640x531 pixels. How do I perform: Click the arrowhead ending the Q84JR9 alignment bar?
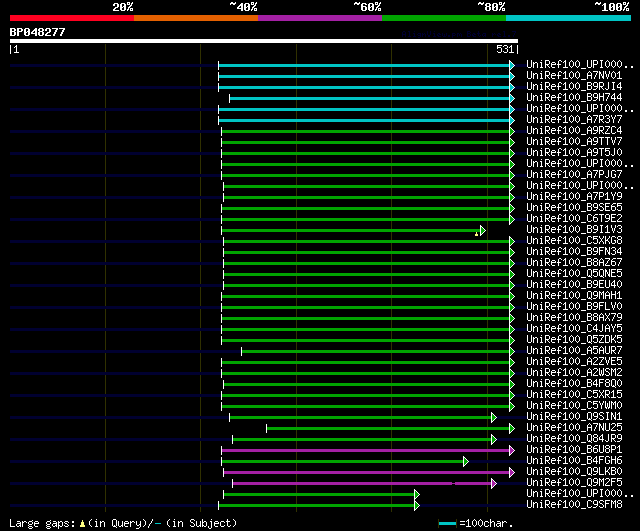pyautogui.click(x=493, y=440)
